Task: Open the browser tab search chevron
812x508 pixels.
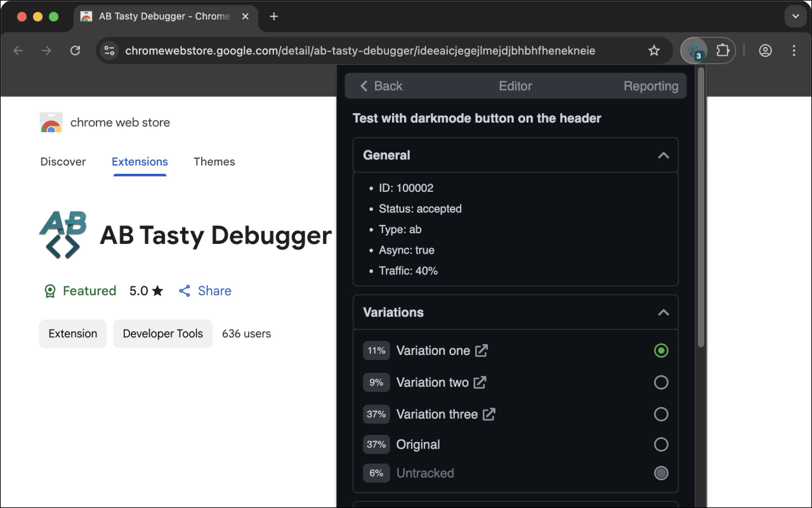Action: pos(795,16)
